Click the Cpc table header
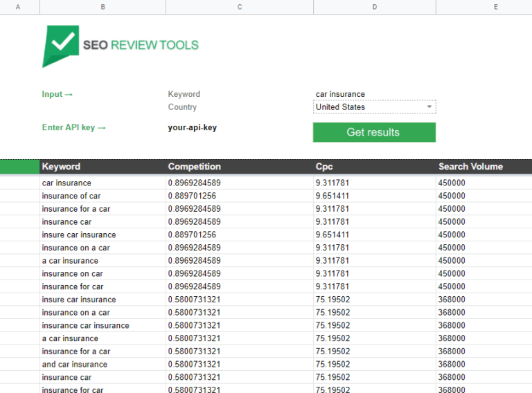532x393 pixels. click(326, 167)
